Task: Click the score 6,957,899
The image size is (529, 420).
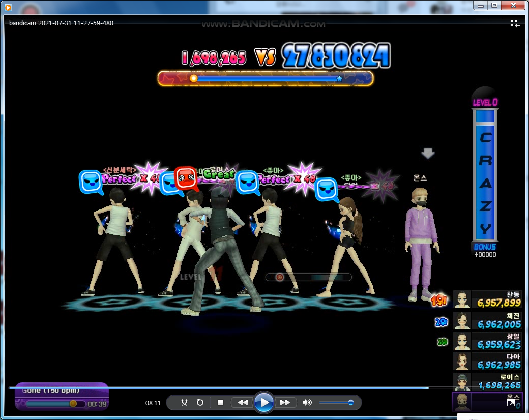Action: coord(498,303)
